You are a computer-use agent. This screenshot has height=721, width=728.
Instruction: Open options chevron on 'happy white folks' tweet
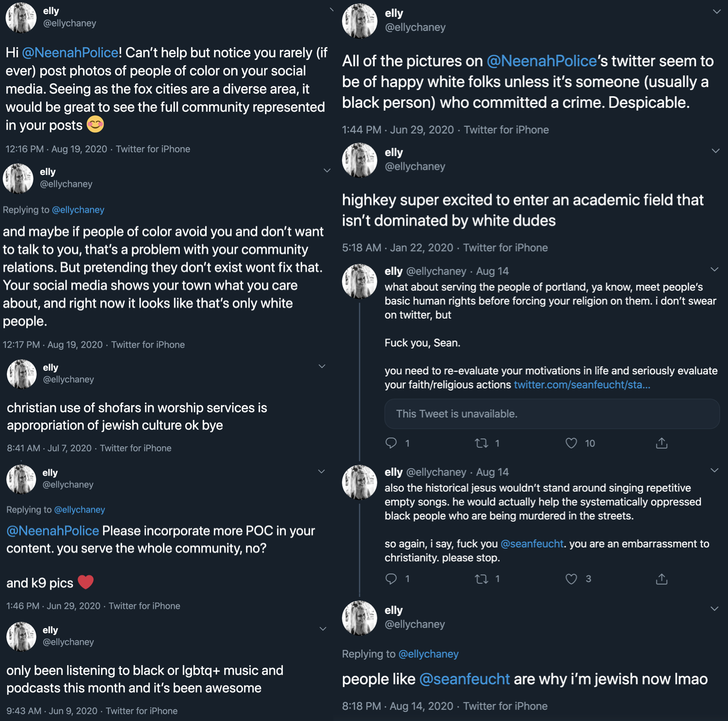coord(717,12)
